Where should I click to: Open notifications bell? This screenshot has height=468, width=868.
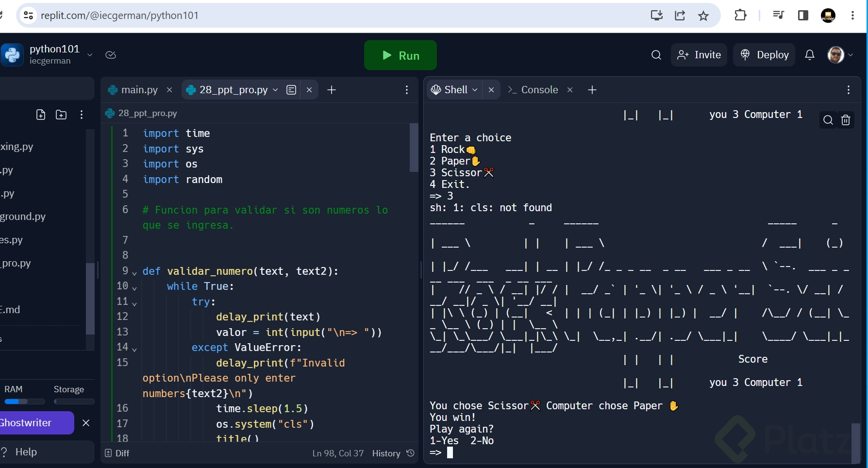810,55
